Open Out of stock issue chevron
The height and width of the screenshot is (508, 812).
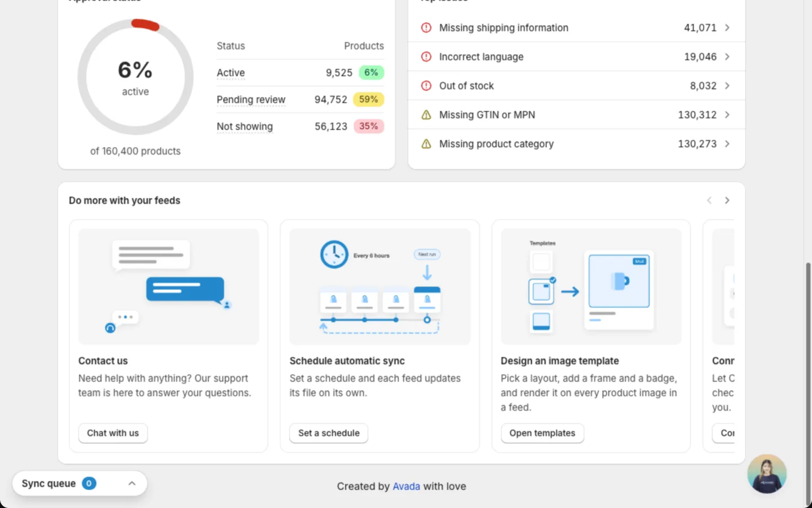pyautogui.click(x=727, y=86)
